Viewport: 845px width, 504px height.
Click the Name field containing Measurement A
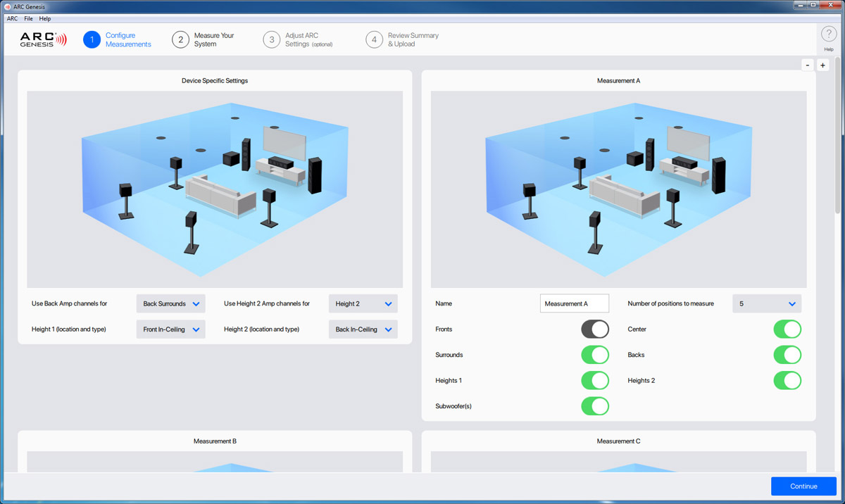point(575,304)
